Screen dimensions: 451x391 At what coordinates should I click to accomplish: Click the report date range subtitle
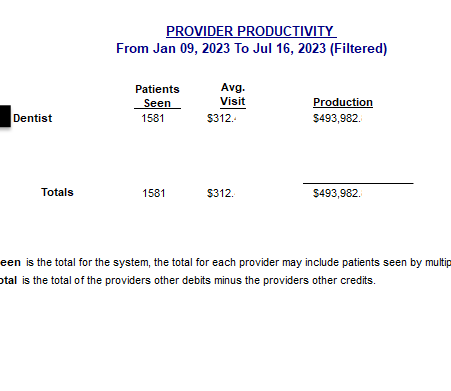point(251,49)
